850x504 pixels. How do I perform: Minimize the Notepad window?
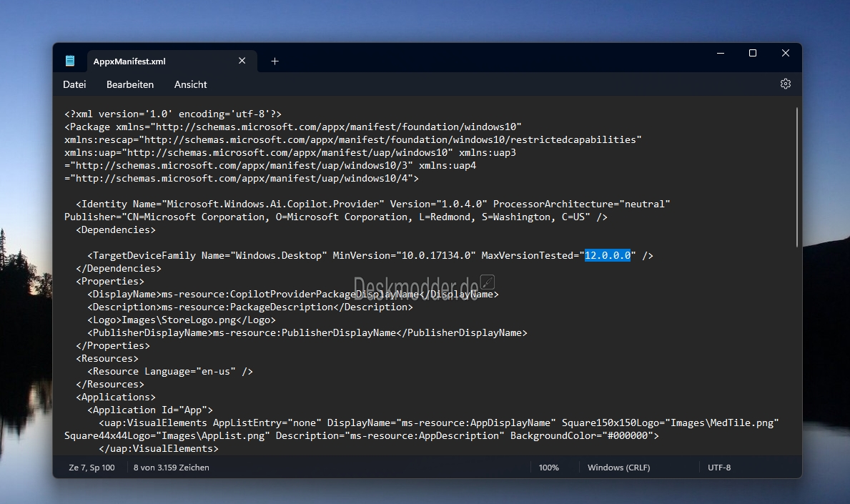[x=721, y=53]
